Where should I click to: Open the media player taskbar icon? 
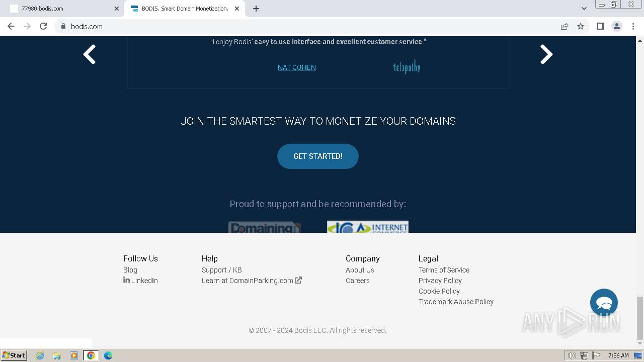(x=74, y=355)
